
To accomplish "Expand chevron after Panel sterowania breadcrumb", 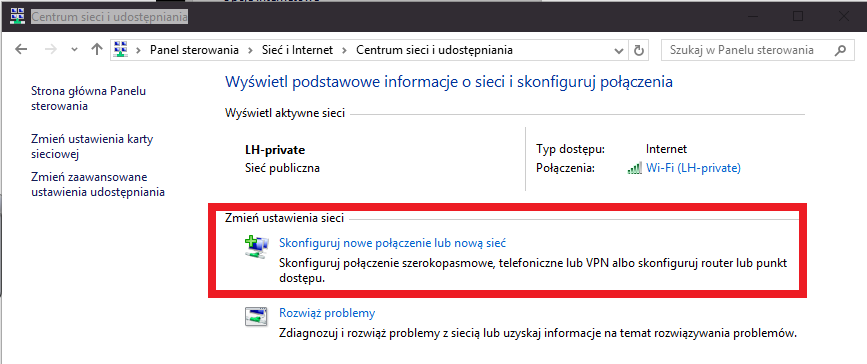I will 250,50.
